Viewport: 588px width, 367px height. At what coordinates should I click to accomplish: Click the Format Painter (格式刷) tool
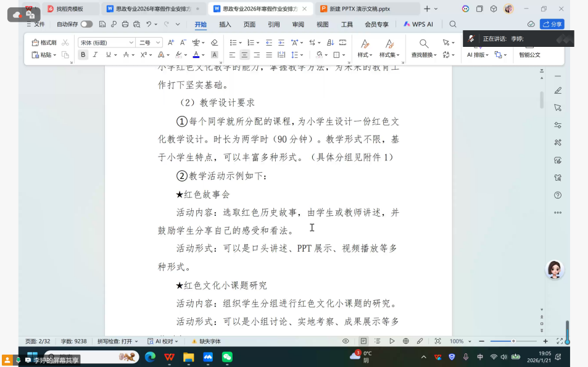44,43
